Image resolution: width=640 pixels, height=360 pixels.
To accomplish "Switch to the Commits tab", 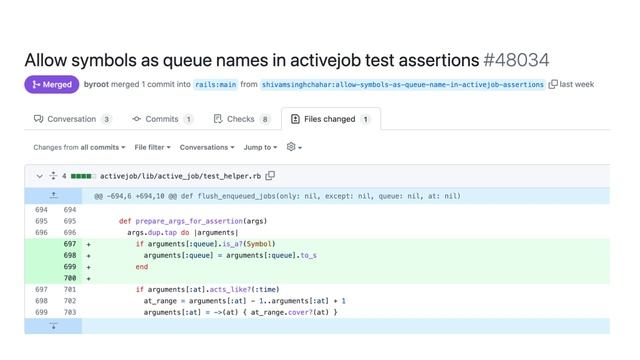I will (162, 119).
